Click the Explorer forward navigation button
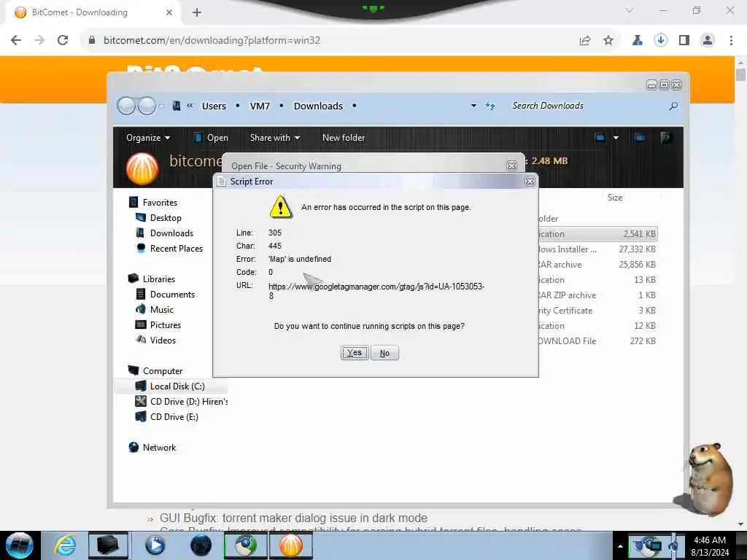This screenshot has width=747, height=560. pyautogui.click(x=147, y=106)
